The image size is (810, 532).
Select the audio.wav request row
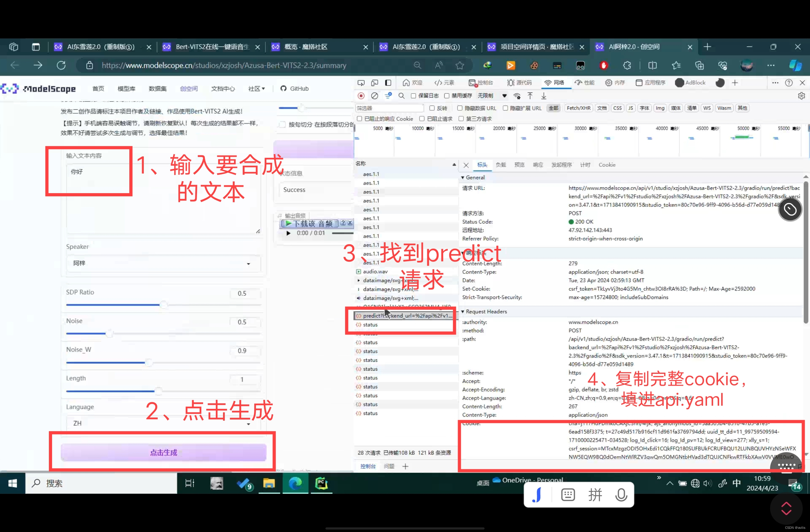406,271
